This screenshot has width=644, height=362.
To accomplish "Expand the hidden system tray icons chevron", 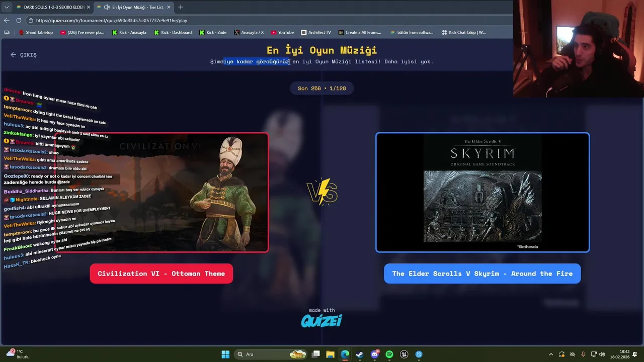I will (551, 354).
